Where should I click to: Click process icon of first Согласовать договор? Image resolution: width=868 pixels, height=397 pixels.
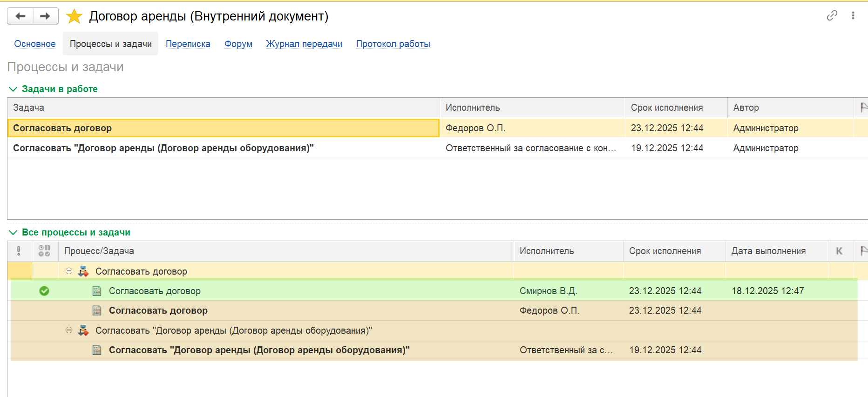pos(83,271)
